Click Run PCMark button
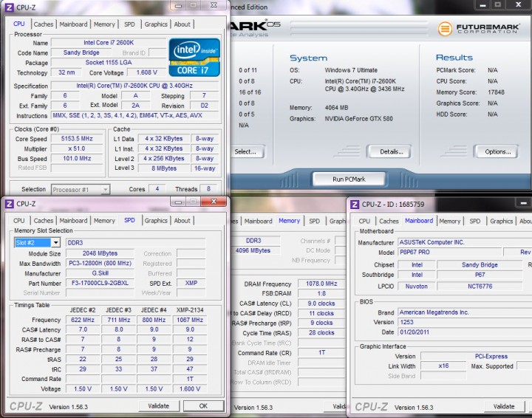 click(x=349, y=179)
